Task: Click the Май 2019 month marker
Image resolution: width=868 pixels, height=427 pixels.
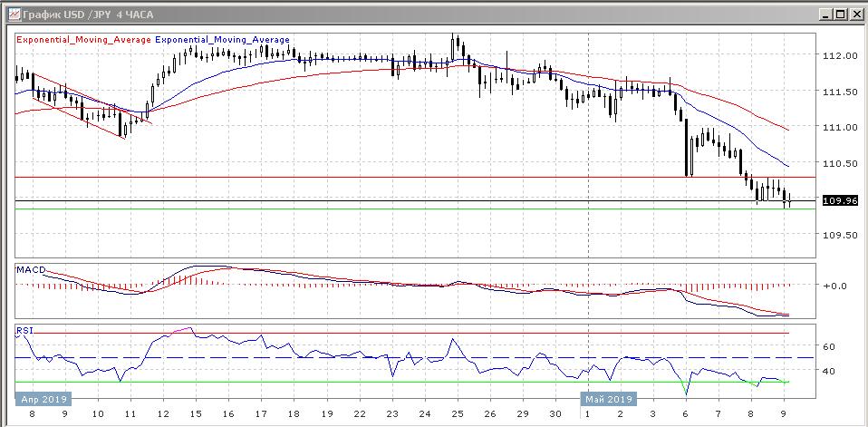Action: [608, 398]
